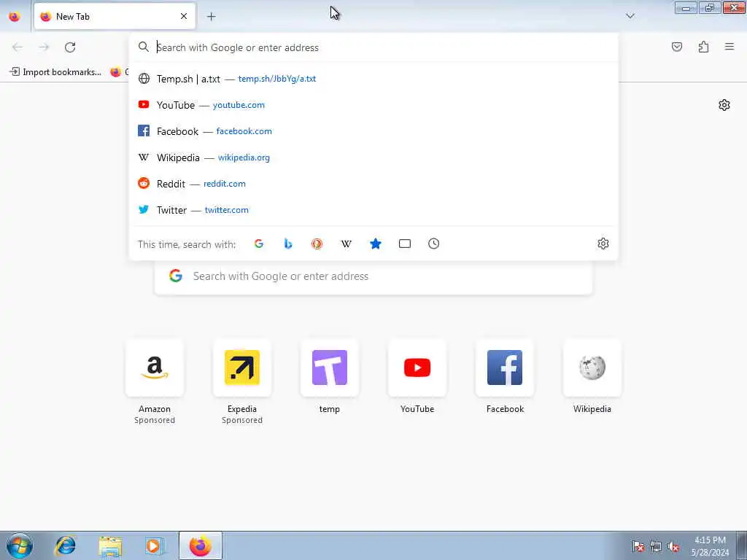Select the YouTube suggestion in the dropdown
747x560 pixels.
click(373, 105)
